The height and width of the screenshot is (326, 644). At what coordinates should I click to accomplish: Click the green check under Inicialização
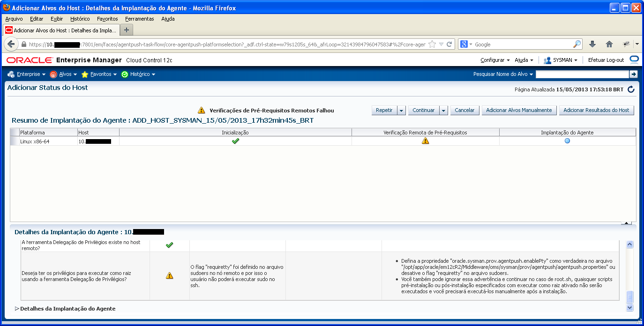coord(236,141)
